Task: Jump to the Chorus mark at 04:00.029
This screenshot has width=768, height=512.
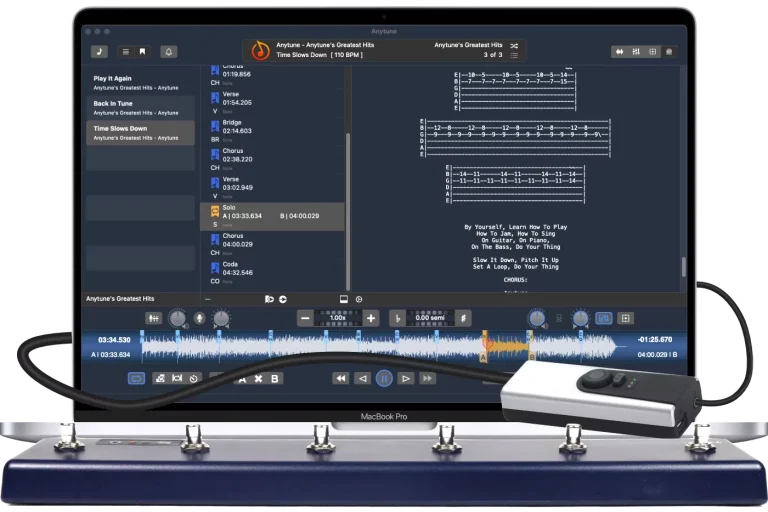Action: [x=272, y=244]
